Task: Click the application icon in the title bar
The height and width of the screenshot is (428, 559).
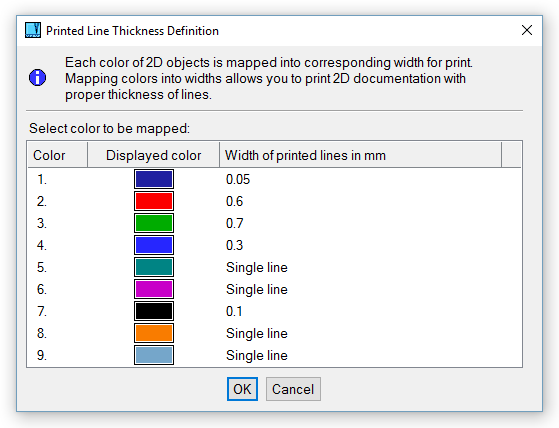Action: pyautogui.click(x=32, y=30)
